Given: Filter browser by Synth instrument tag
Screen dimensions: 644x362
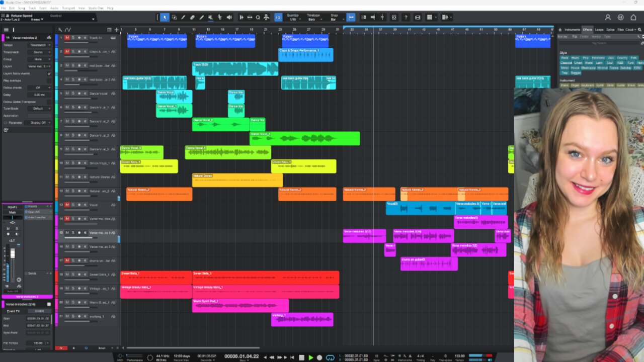Looking at the screenshot, I should tap(600, 85).
